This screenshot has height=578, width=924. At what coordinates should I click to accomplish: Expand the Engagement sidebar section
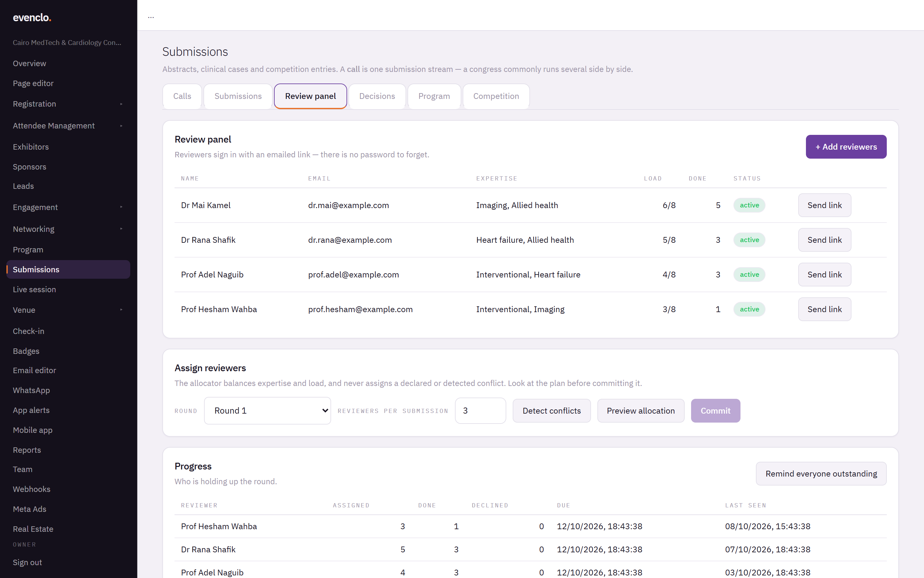tap(68, 207)
